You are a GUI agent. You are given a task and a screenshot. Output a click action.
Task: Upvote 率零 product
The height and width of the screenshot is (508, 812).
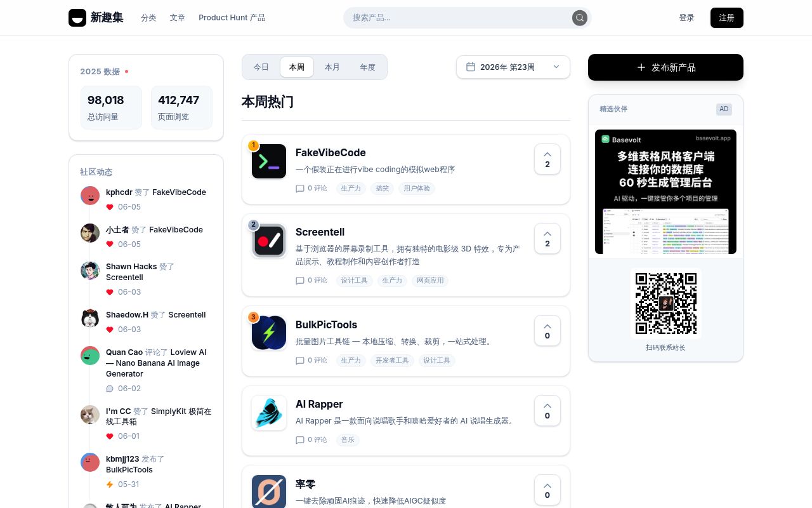(x=547, y=490)
